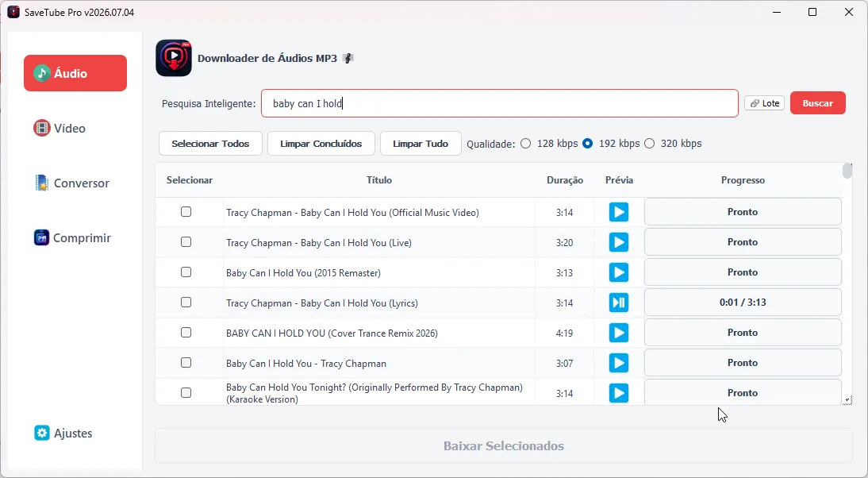This screenshot has height=478, width=868.
Task: Play preview of the Live version
Action: click(x=619, y=242)
